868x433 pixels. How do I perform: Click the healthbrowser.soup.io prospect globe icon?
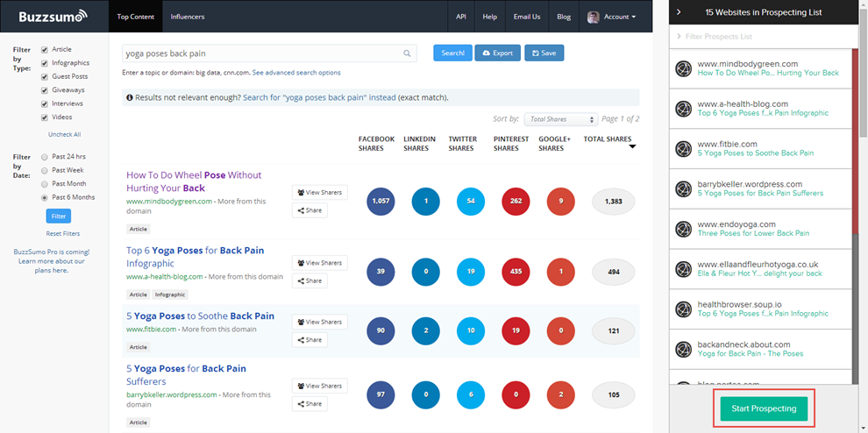tap(684, 309)
